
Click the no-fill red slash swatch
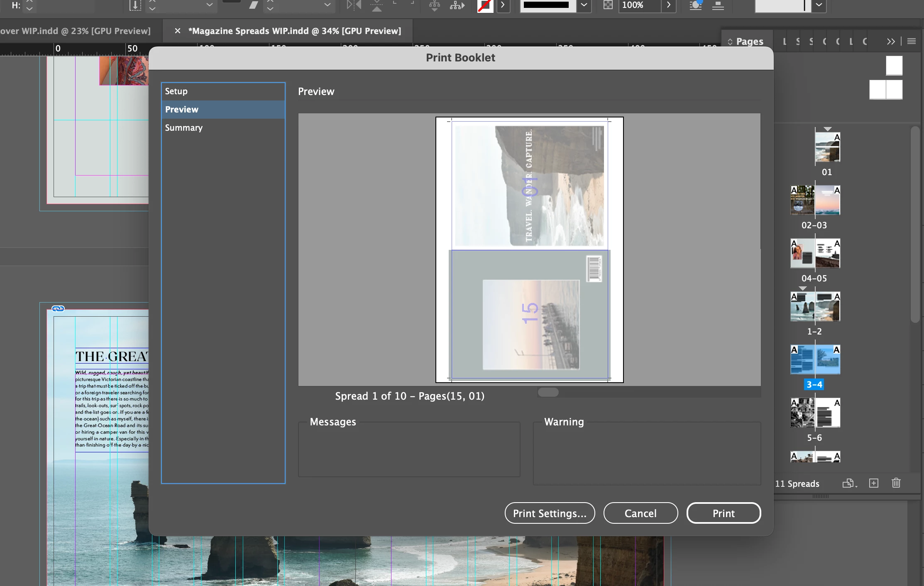pyautogui.click(x=484, y=5)
